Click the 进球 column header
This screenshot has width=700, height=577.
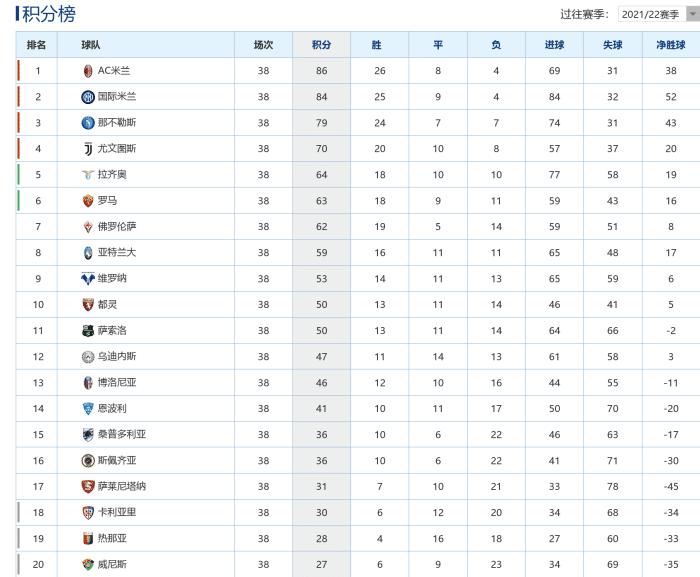coord(554,45)
